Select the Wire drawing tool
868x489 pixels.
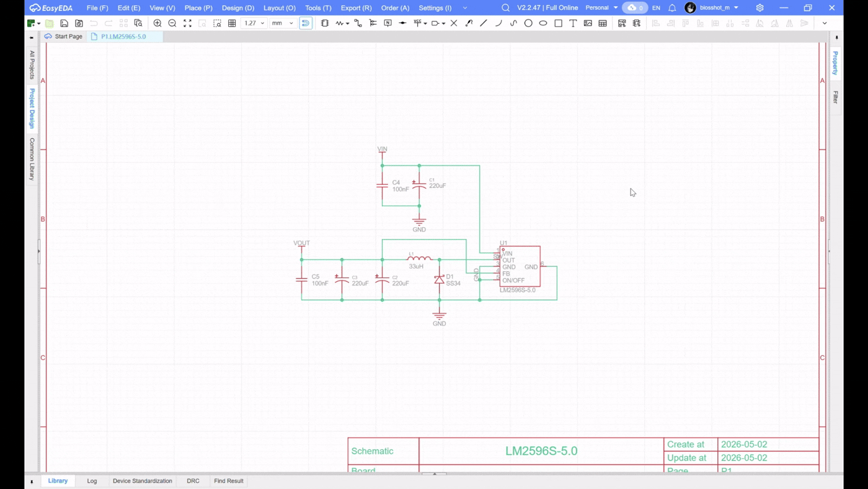358,23
